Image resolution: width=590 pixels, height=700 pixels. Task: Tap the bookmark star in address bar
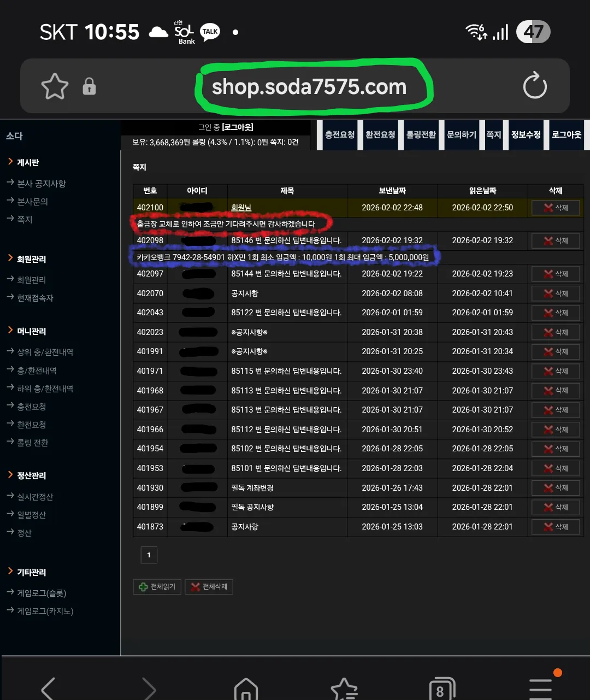(x=55, y=86)
